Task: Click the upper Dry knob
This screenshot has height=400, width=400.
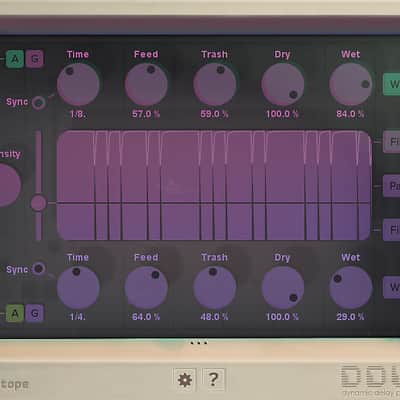Action: 283,84
